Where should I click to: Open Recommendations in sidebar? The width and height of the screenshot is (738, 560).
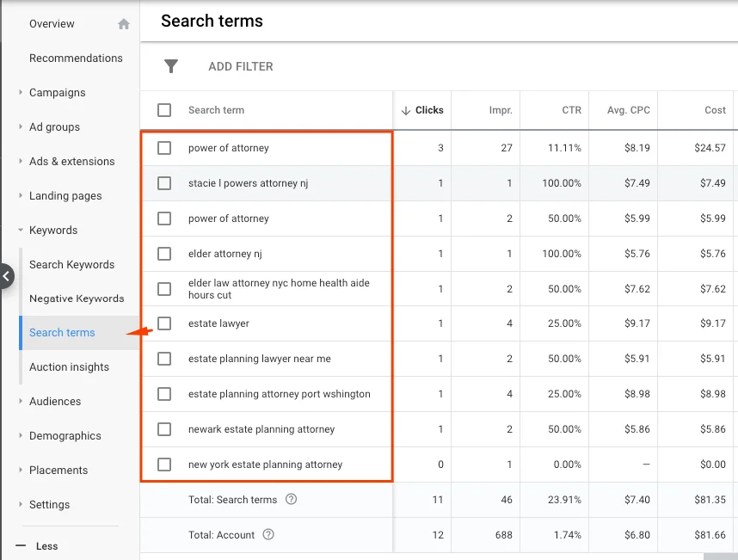pyautogui.click(x=76, y=58)
